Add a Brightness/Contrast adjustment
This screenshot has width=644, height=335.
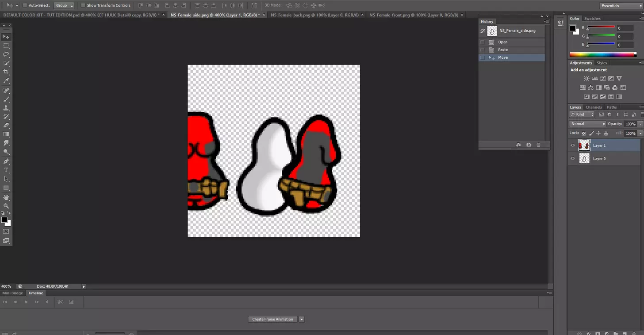click(586, 79)
